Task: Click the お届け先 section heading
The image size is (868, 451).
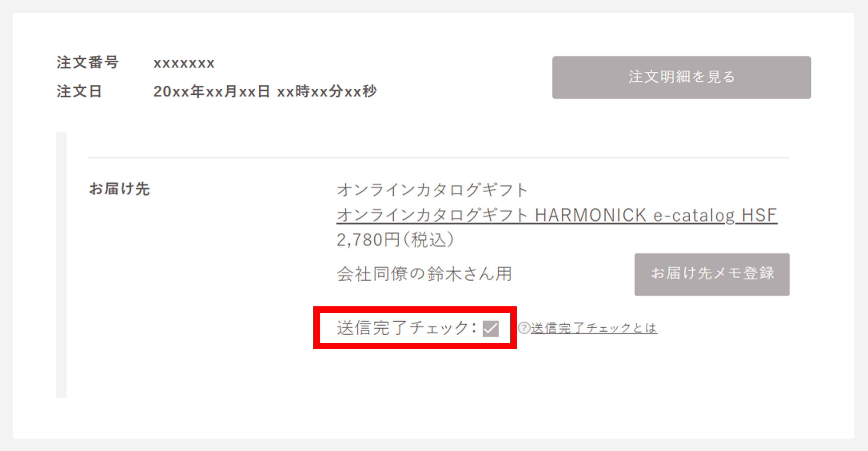Action: coord(119,189)
